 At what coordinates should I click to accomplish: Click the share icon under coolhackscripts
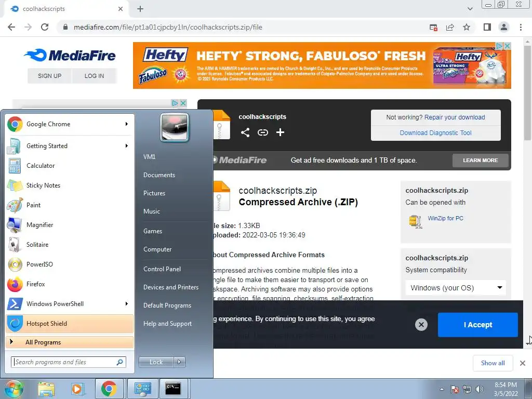point(245,132)
